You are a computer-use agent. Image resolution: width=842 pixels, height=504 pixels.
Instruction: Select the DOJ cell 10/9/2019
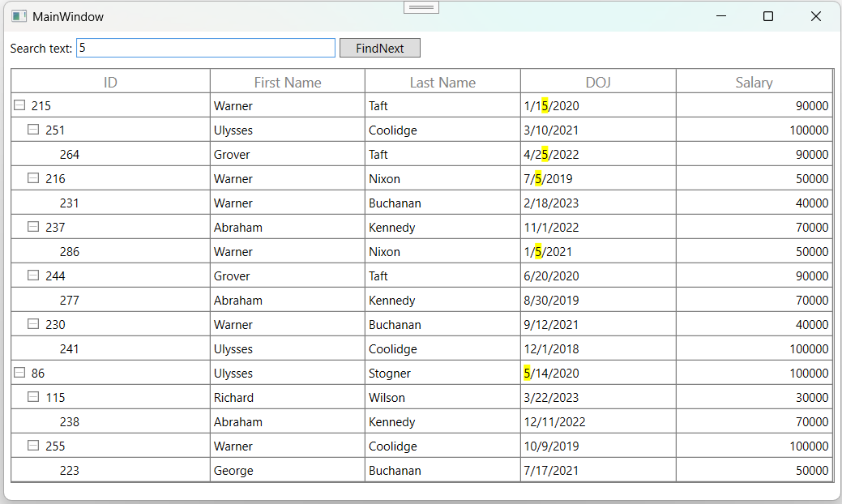click(598, 446)
